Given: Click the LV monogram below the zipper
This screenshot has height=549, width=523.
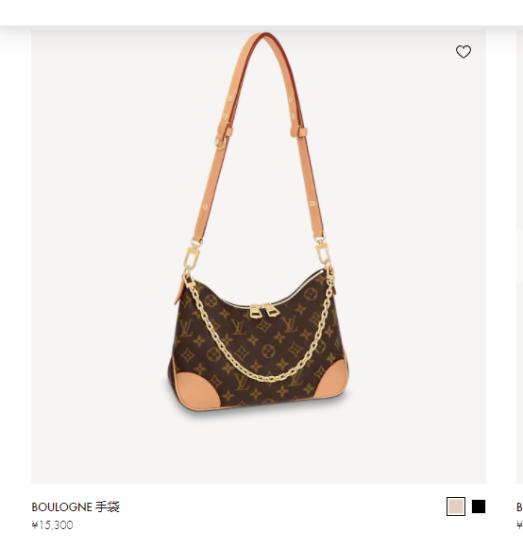Looking at the screenshot, I should click(239, 327).
